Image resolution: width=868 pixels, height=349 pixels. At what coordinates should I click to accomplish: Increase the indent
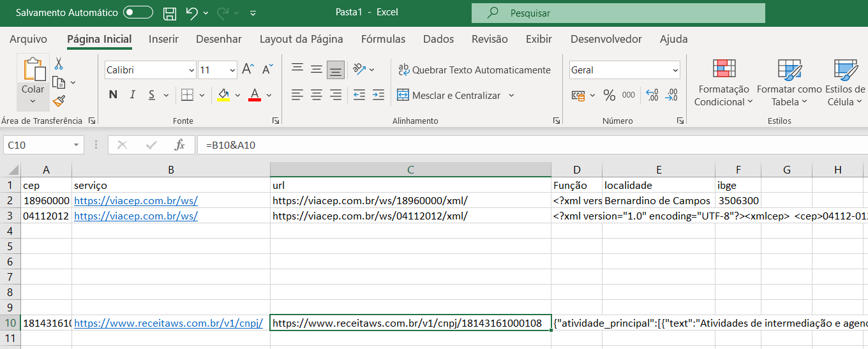pyautogui.click(x=378, y=95)
